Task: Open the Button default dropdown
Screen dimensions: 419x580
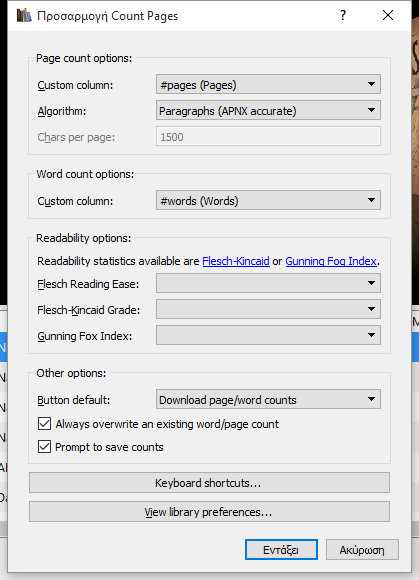Action: coord(268,399)
